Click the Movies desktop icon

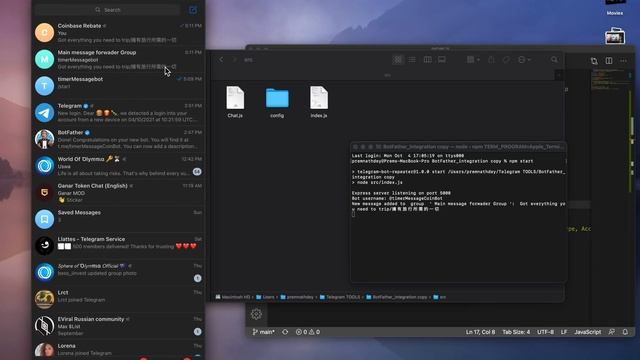coord(615,7)
